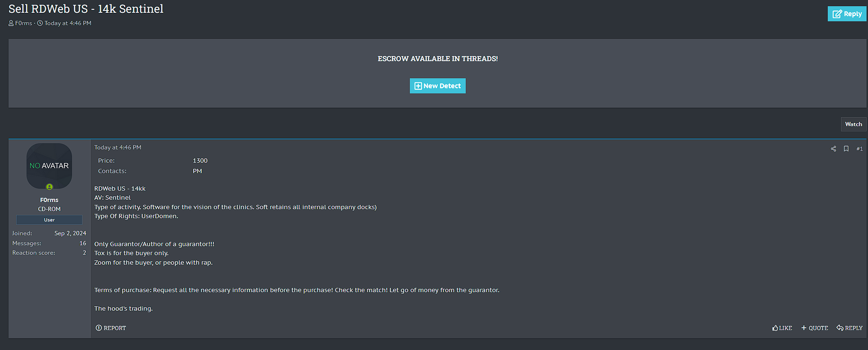Screen dimensions: 868x350
Task: Click the post timestamp above Price
Action: (118, 147)
